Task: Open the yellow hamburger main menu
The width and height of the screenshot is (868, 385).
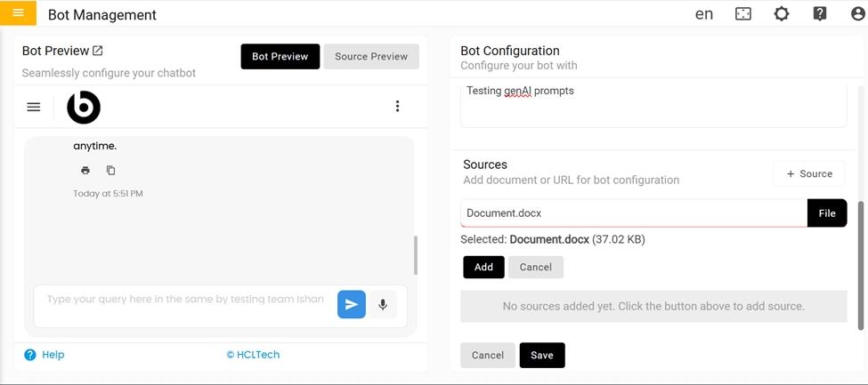Action: point(18,13)
